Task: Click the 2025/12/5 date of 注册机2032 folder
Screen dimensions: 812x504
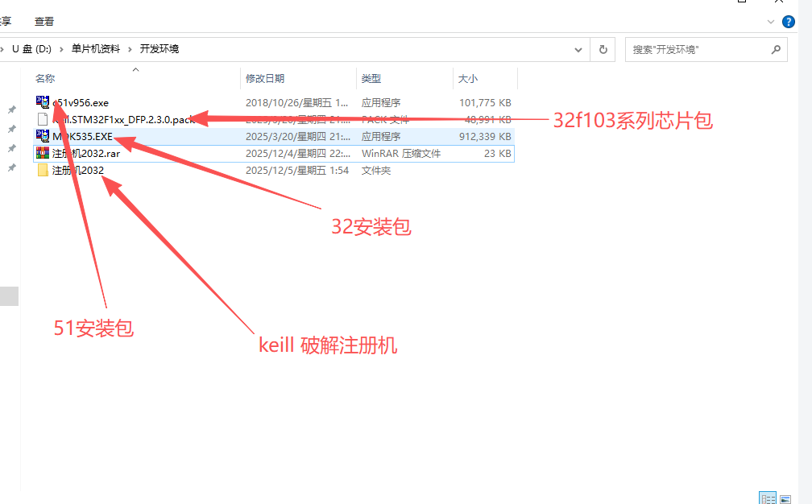Action: [x=296, y=170]
